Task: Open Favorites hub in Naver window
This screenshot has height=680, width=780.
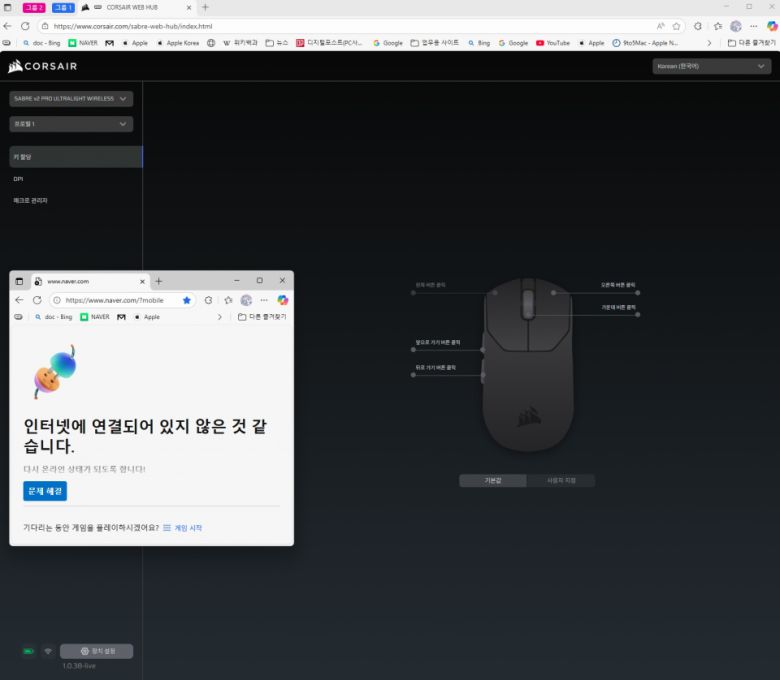Action: pos(228,300)
